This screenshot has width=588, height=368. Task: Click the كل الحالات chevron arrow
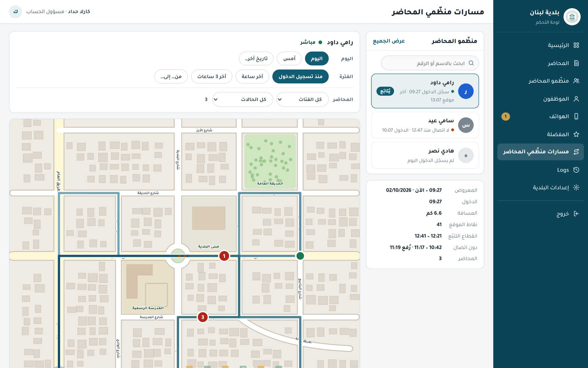(x=216, y=100)
